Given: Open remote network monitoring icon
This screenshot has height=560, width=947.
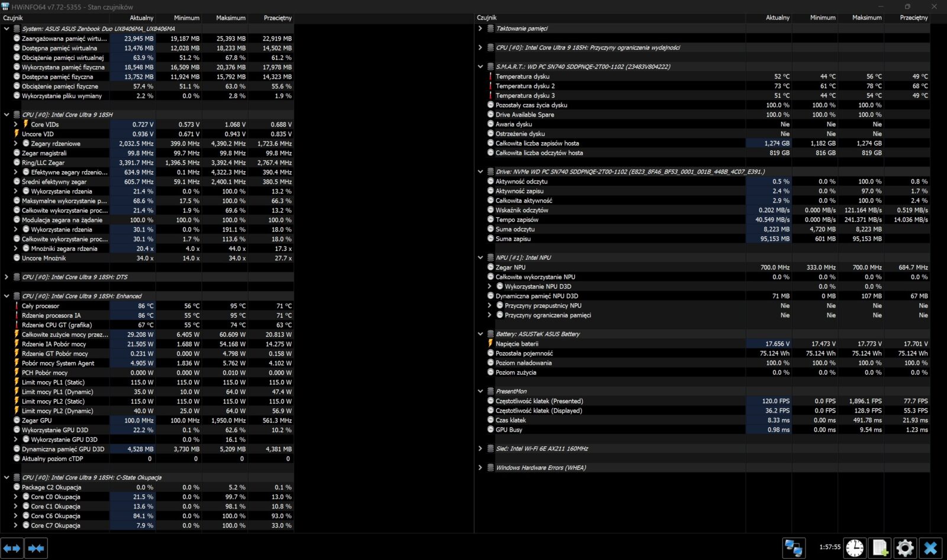Looking at the screenshot, I should (x=793, y=548).
